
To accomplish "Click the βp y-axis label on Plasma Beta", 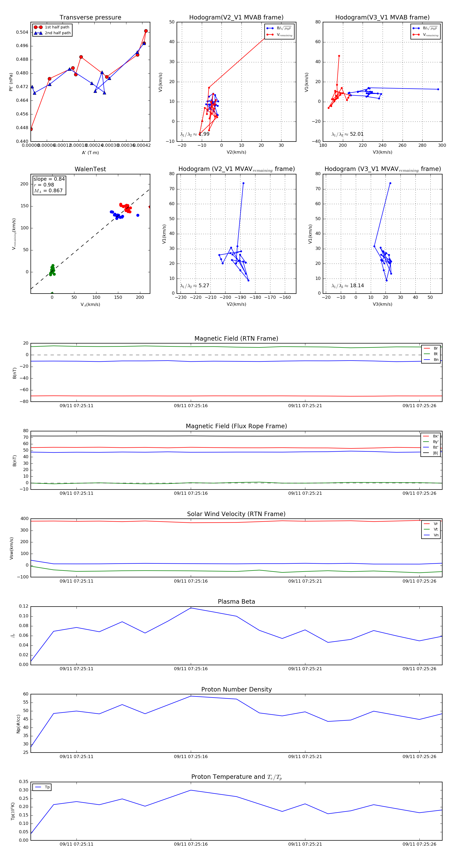I will (x=13, y=635).
